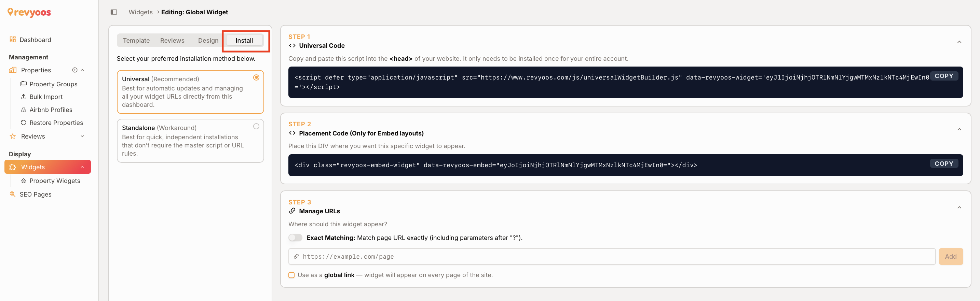Collapse the Step 1 Universal Code section
The width and height of the screenshot is (980, 301).
tap(959, 42)
